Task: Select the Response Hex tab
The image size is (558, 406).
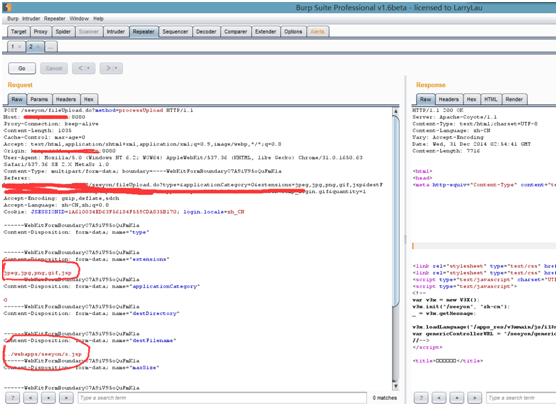Action: 472,99
